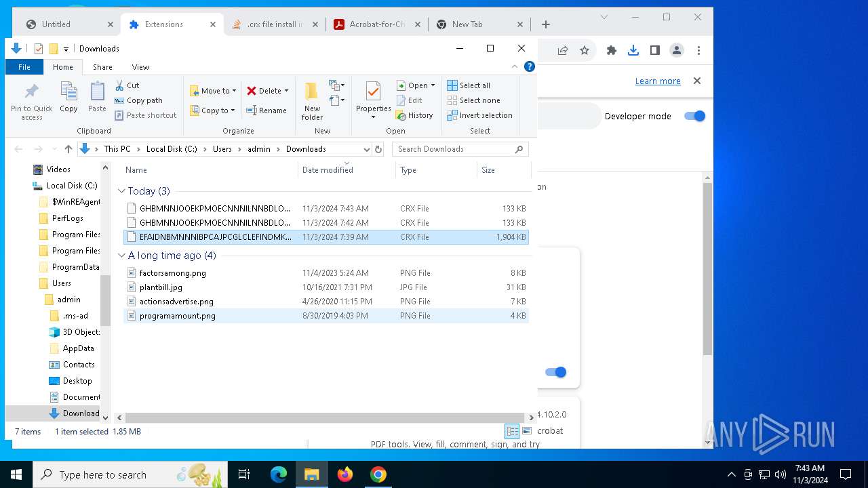Screen dimensions: 868x488
Task: Click the file list horizontal scrollbar
Action: 323,418
